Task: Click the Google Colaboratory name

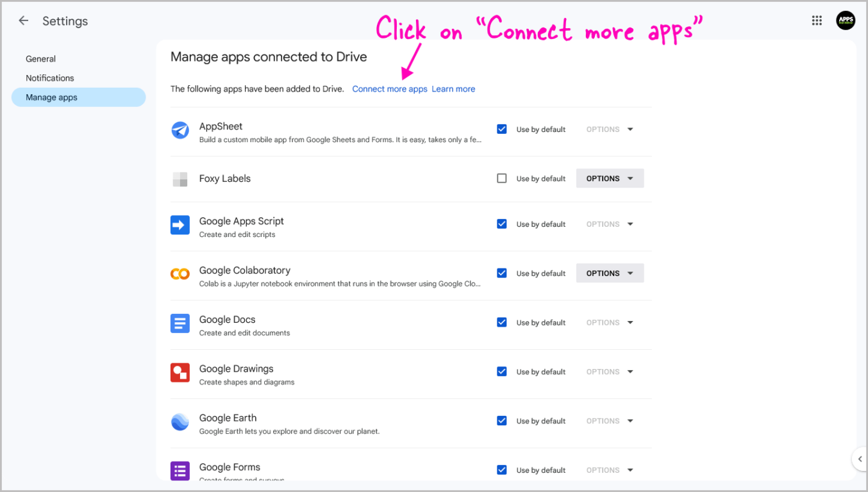Action: [x=245, y=270]
